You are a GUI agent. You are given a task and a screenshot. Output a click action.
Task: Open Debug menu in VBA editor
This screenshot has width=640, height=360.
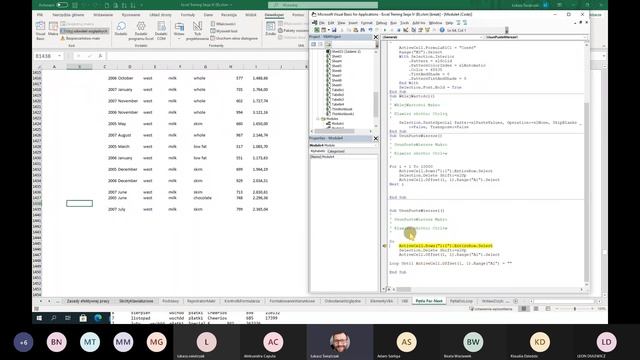381,23
